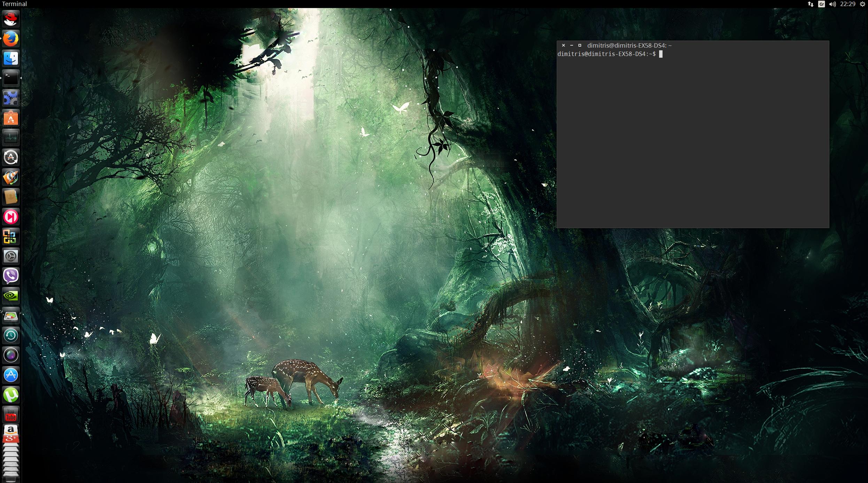
Task: Launch the Time Machine style backup icon
Action: coord(11,336)
